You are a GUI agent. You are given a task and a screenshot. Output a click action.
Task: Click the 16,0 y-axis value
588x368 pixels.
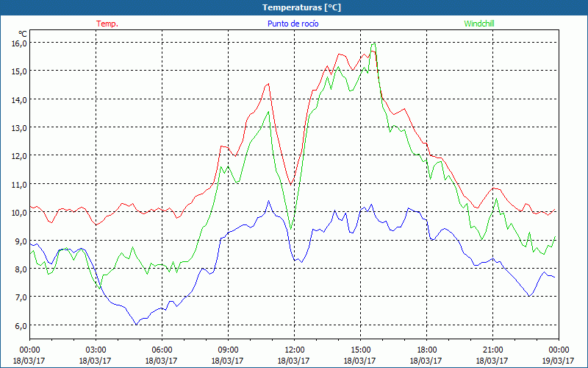tap(20, 43)
